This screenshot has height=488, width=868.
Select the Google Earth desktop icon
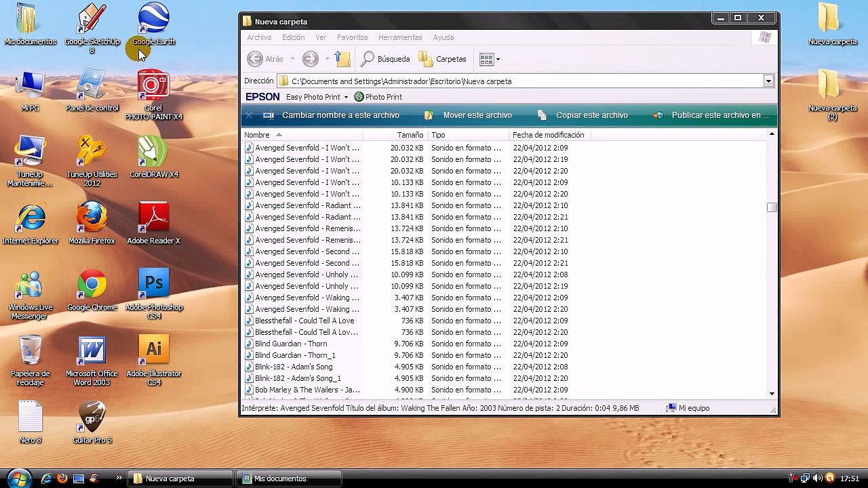pos(153,25)
